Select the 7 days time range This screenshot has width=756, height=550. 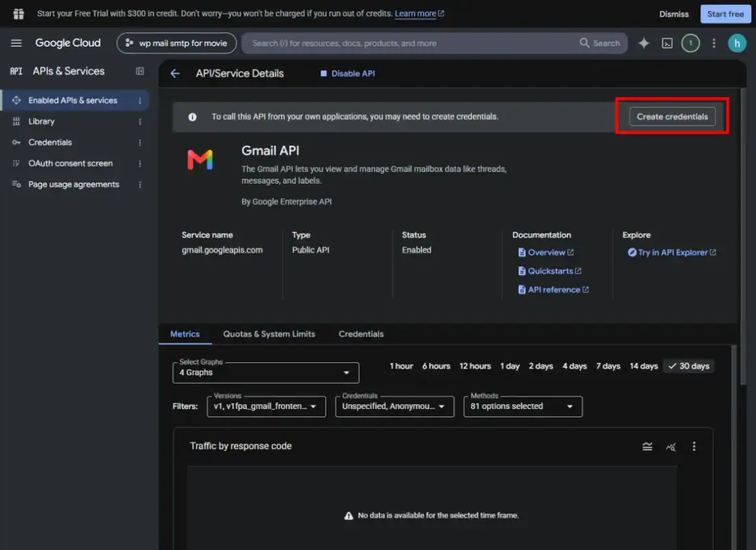608,366
